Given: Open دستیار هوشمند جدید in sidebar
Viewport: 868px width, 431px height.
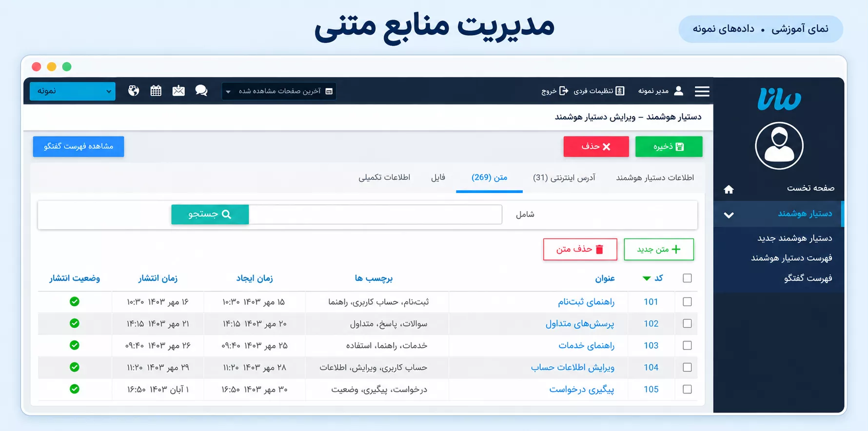Looking at the screenshot, I should [x=795, y=238].
